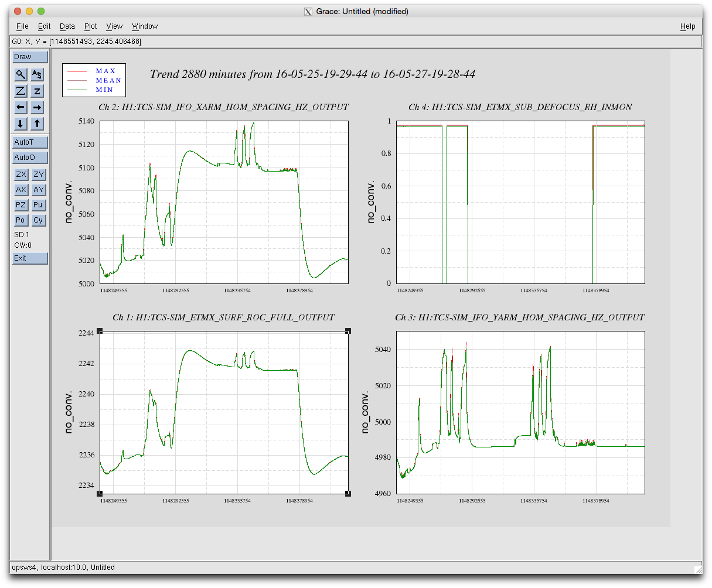The image size is (712, 588).
Task: Click the AX autoscale-X button
Action: (x=21, y=190)
